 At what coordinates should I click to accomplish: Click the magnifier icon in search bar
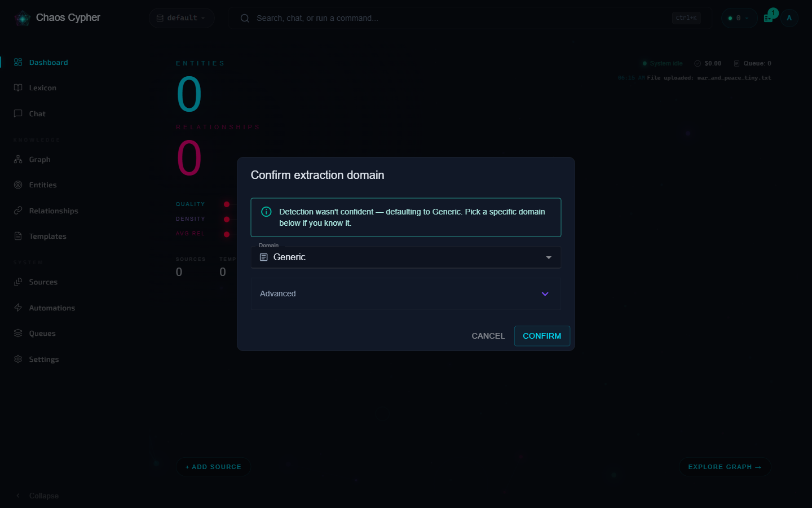click(x=245, y=18)
